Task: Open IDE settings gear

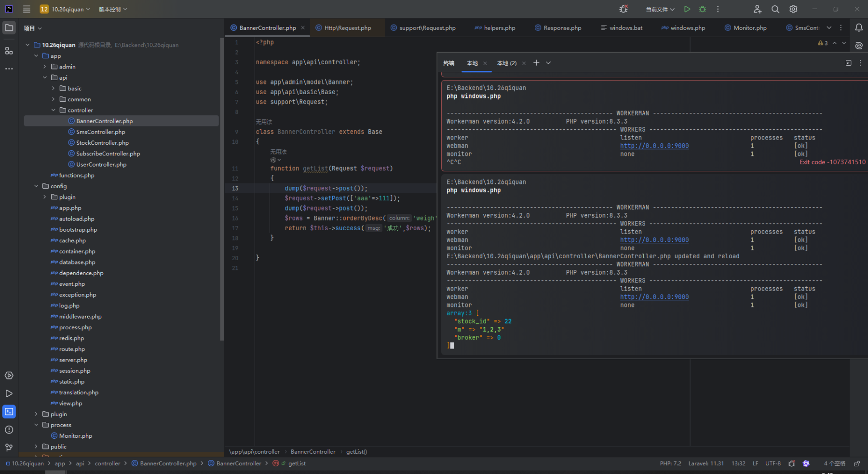Action: [793, 9]
